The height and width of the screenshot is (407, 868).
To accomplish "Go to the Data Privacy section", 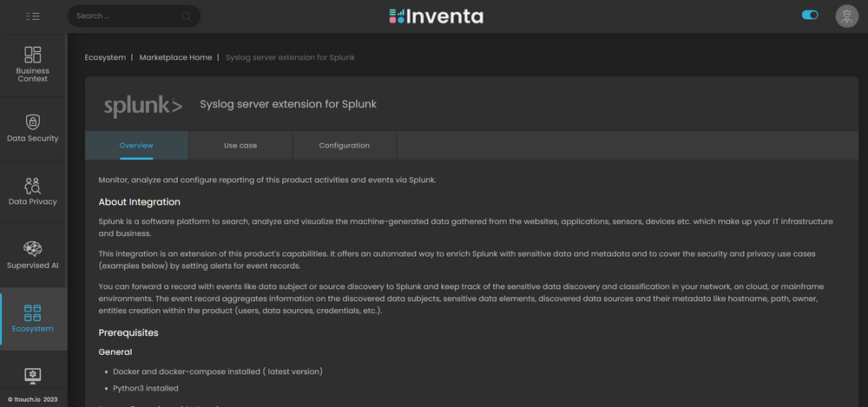I will click(x=33, y=192).
